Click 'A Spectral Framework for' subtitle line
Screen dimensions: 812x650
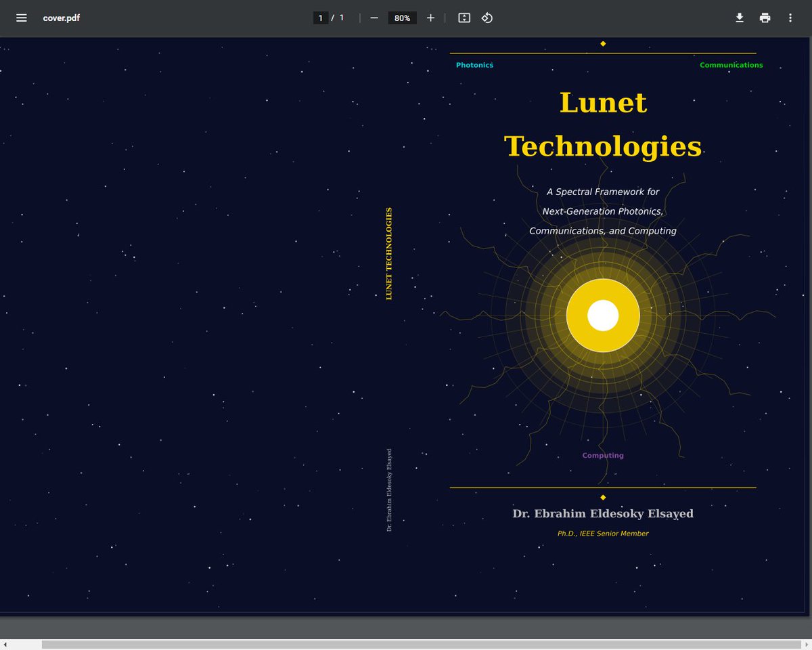(603, 192)
